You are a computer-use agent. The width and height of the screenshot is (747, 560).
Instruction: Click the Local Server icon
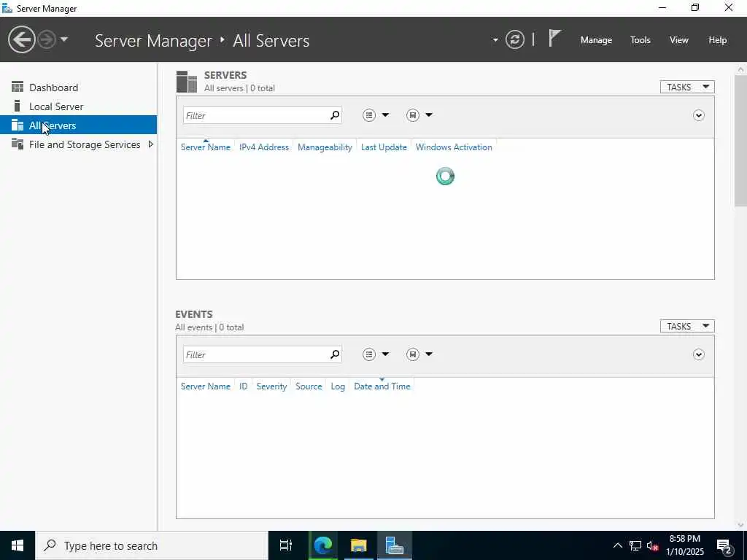pyautogui.click(x=18, y=106)
